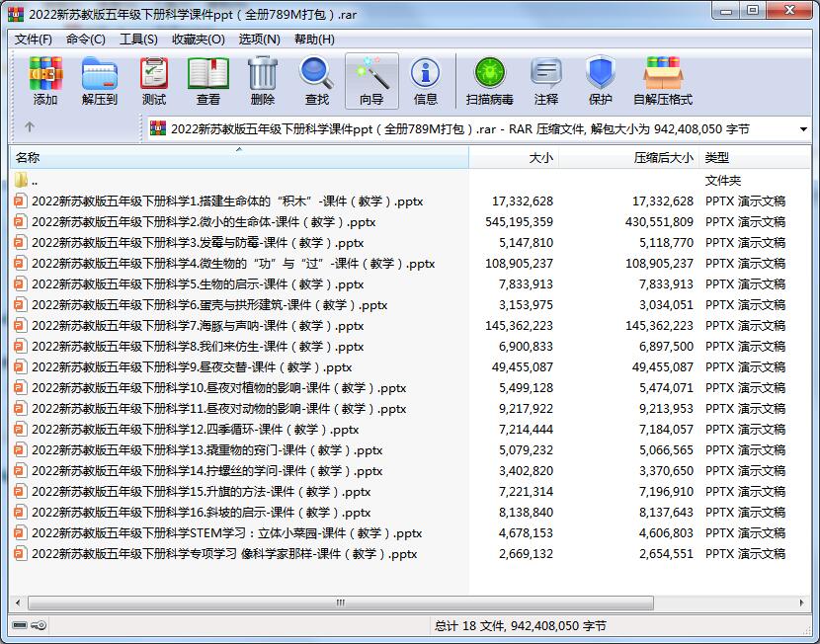Click the Add (添加) toolbar icon
820x644 pixels.
(x=45, y=81)
